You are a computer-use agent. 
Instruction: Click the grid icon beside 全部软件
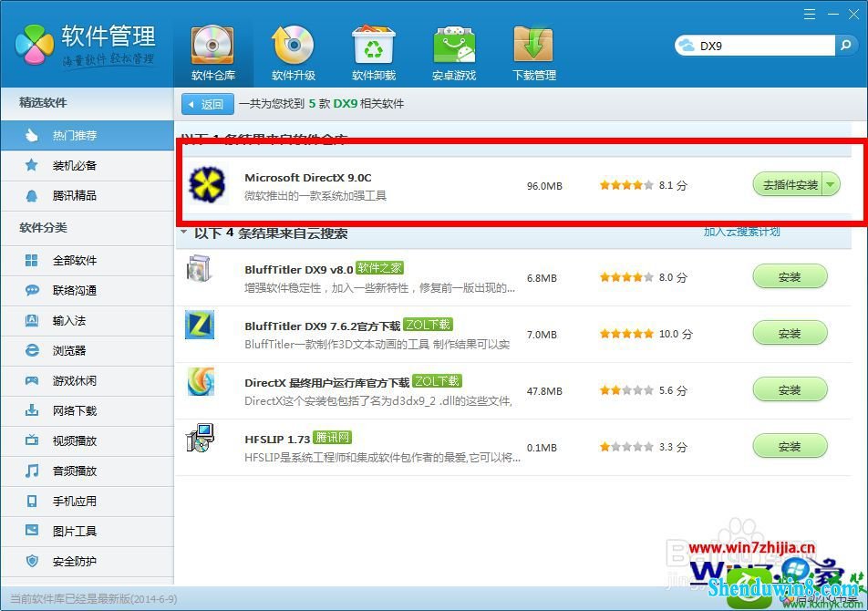(x=32, y=260)
